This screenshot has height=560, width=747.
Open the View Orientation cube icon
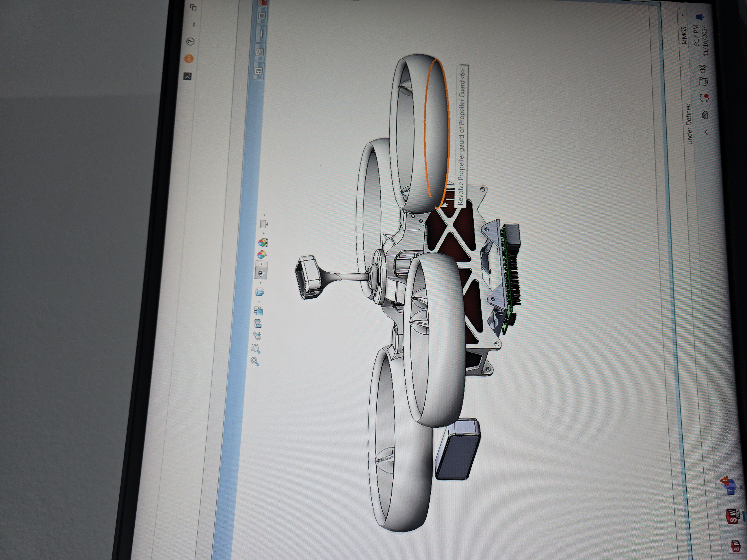[x=259, y=311]
